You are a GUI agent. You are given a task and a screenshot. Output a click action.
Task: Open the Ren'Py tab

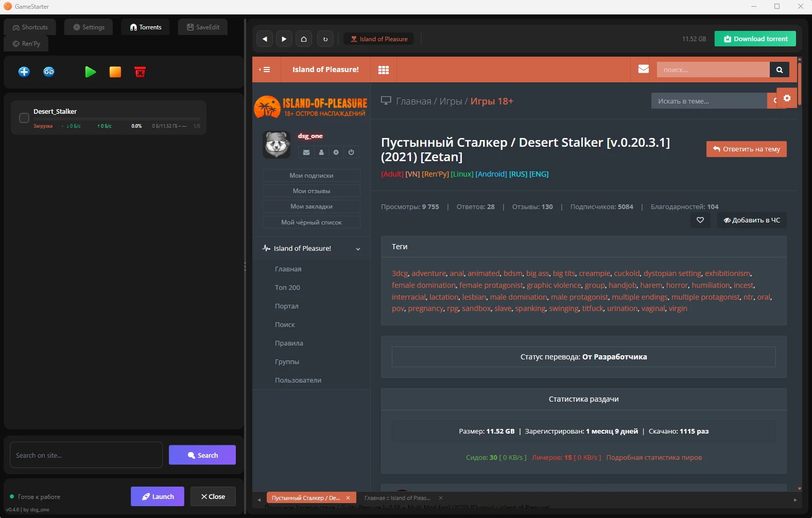[26, 44]
